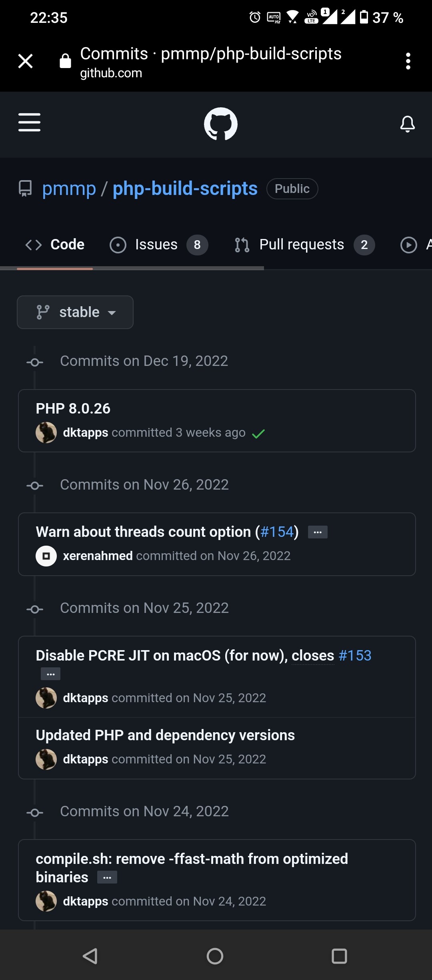Screen dimensions: 432x980
Task: Open the stable branch selector dropdown
Action: (75, 312)
